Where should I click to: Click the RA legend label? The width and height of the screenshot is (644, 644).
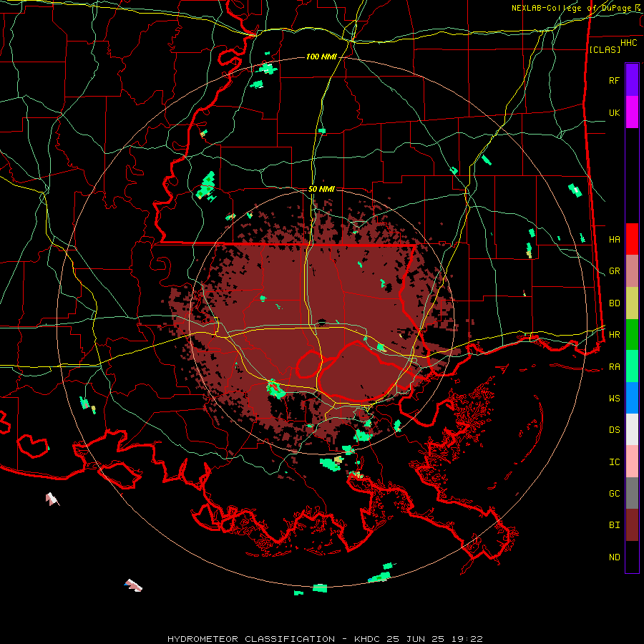pos(615,366)
